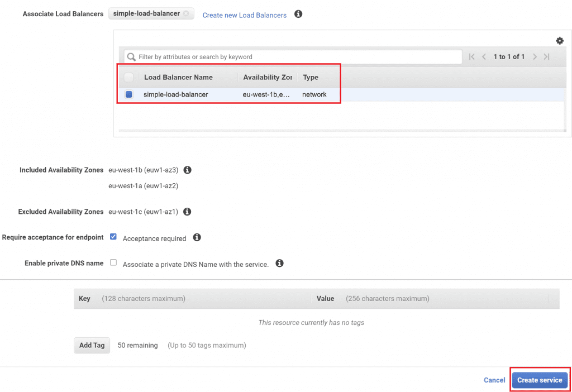Enable the private DNS name checkbox

pyautogui.click(x=113, y=262)
